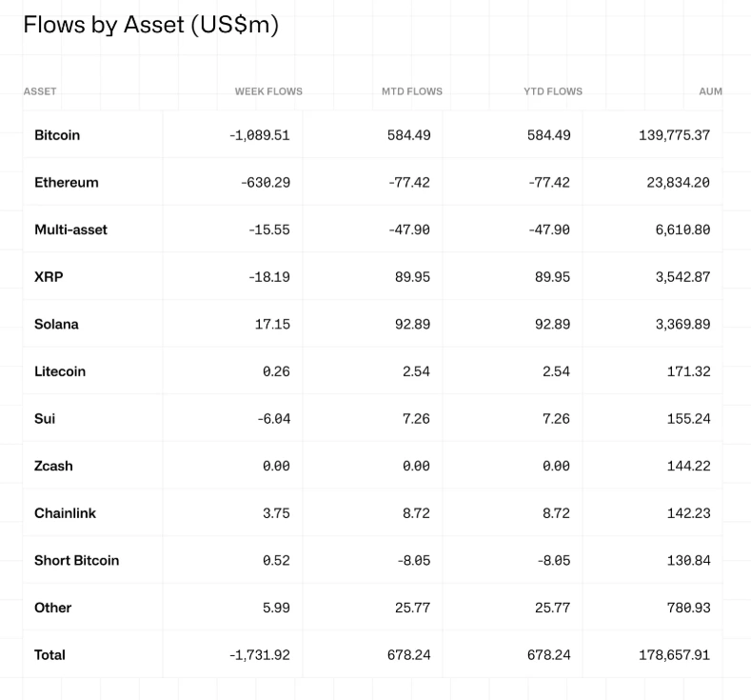Image resolution: width=751 pixels, height=700 pixels.
Task: Select the Other row label
Action: click(x=52, y=608)
